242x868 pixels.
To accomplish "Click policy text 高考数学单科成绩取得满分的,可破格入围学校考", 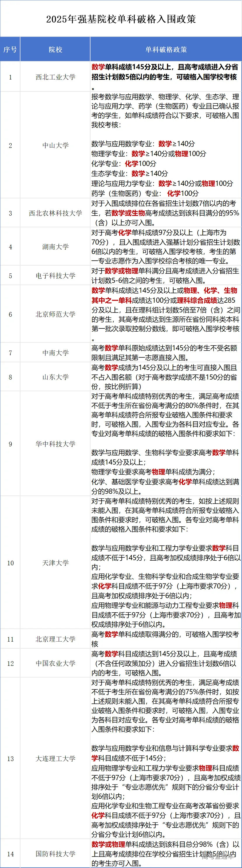I will click(x=165, y=635).
